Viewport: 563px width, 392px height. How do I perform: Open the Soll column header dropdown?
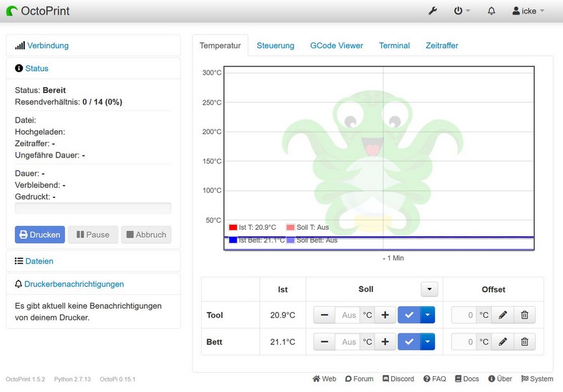(430, 289)
